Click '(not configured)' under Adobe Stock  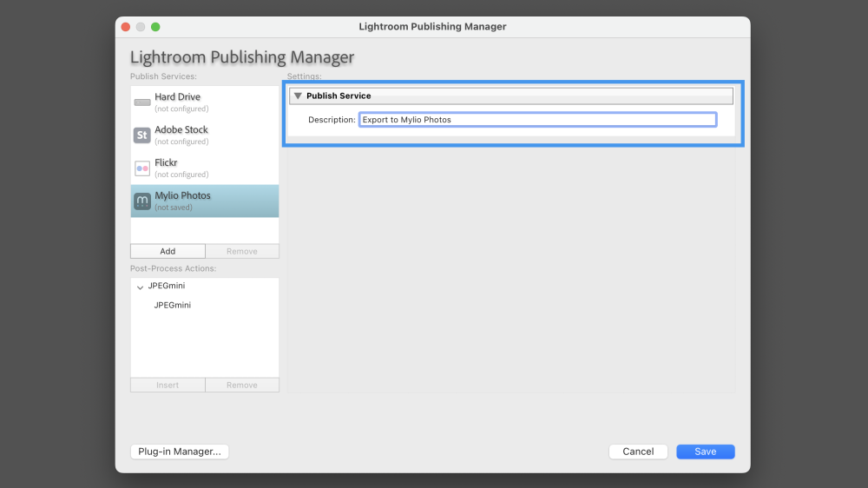tap(181, 142)
